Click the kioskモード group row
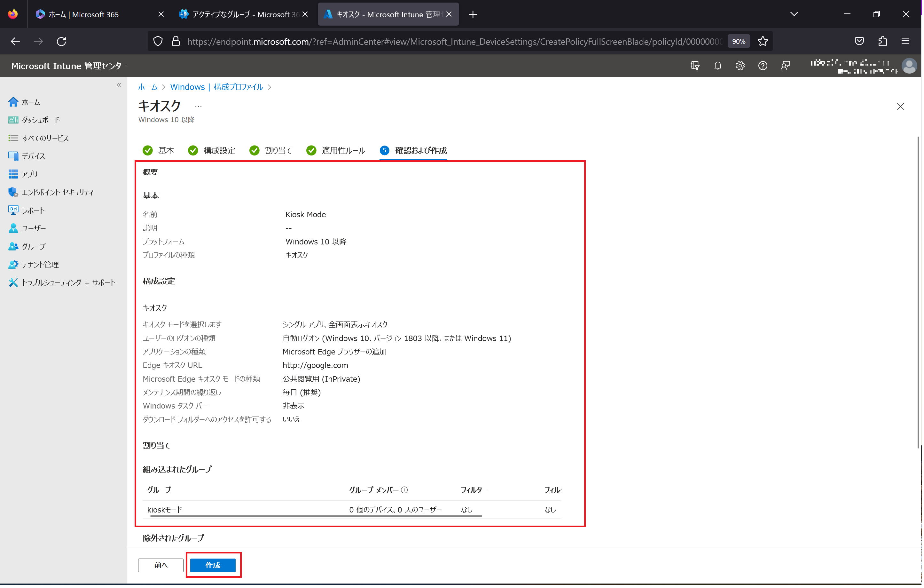The image size is (924, 588). point(353,510)
